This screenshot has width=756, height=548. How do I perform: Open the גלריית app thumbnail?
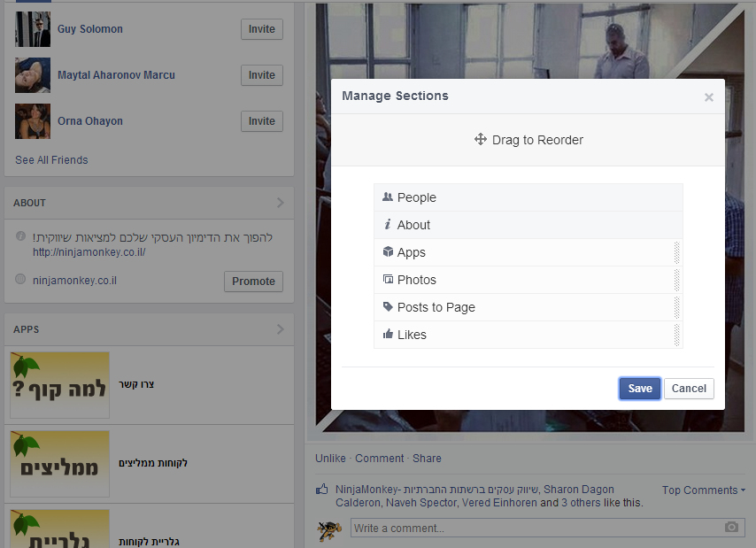click(x=60, y=529)
